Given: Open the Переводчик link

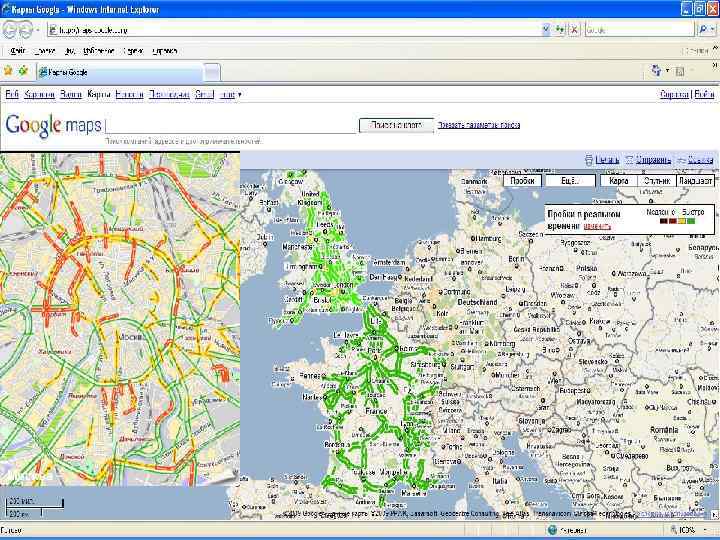Looking at the screenshot, I should coord(169,94).
